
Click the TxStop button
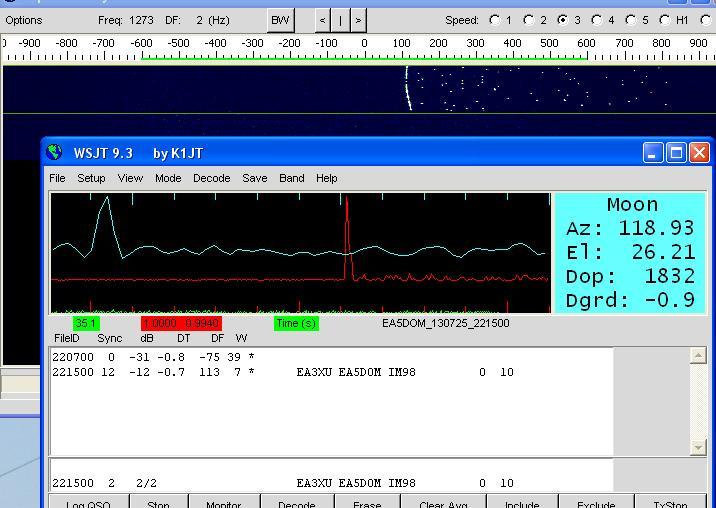(x=670, y=502)
